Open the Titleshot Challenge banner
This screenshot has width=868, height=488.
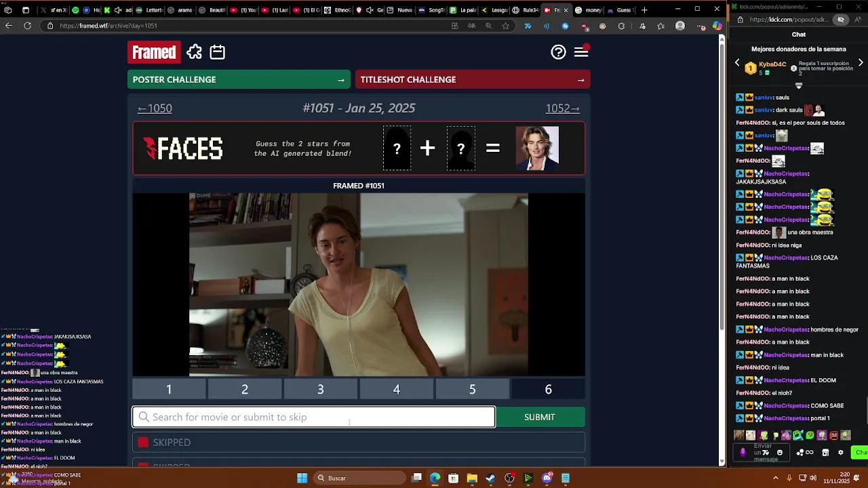click(473, 79)
